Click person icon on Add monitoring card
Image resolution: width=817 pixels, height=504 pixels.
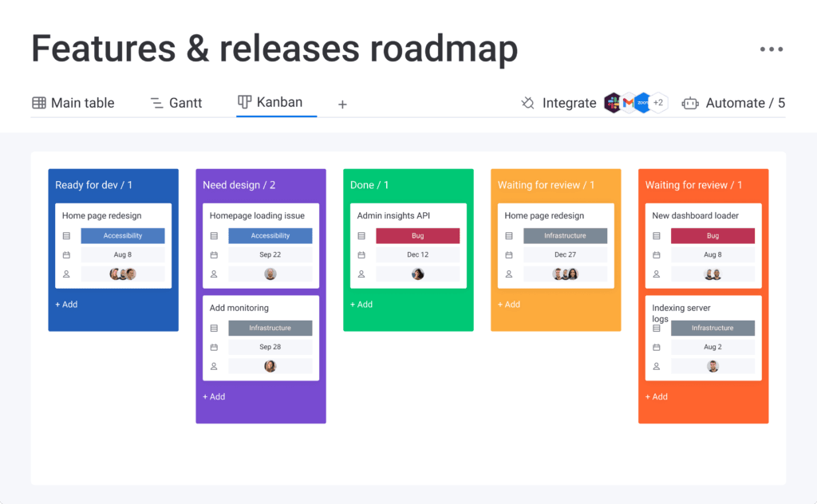coord(214,366)
